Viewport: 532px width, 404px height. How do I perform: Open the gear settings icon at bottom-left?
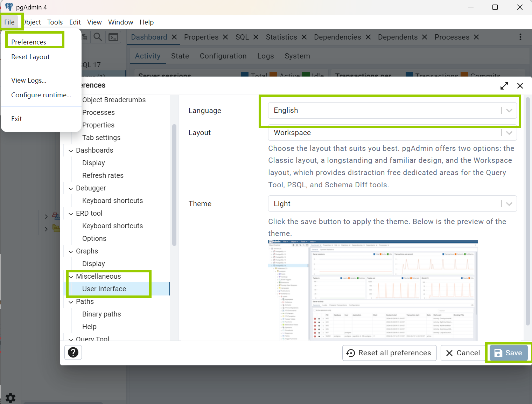point(10,398)
